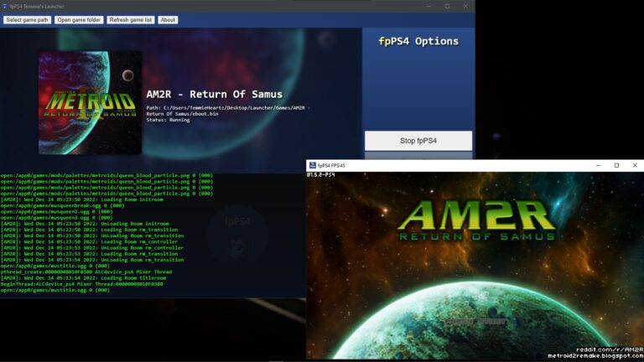
Task: Click the Select game path button
Action: [x=27, y=20]
